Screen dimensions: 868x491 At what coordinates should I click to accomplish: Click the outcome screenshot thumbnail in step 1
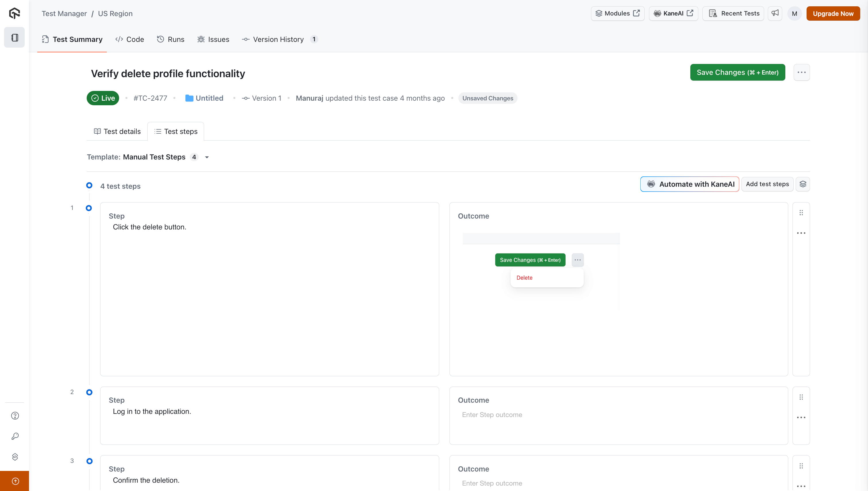tap(541, 272)
